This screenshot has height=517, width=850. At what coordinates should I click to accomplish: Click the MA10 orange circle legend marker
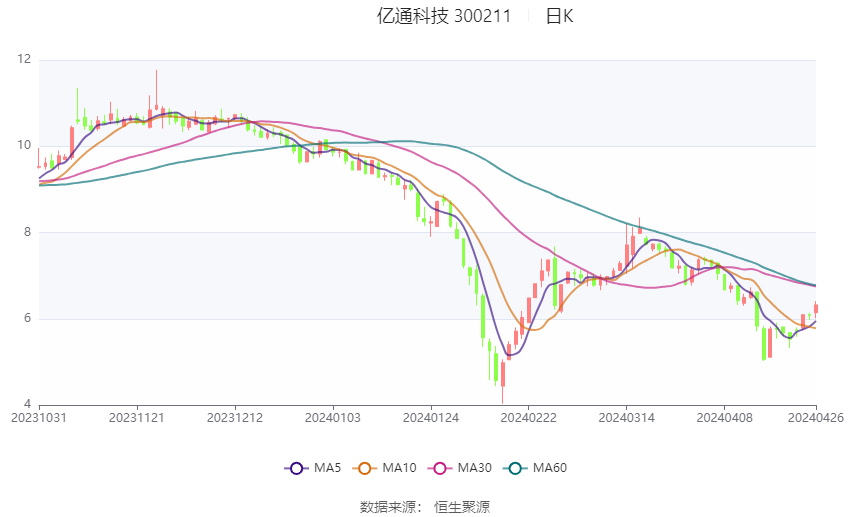click(x=365, y=467)
